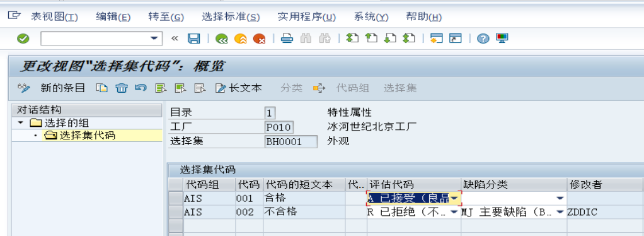The width and height of the screenshot is (644, 236).
Task: Click the 修改者 cell ZDDIC
Action: (x=605, y=212)
